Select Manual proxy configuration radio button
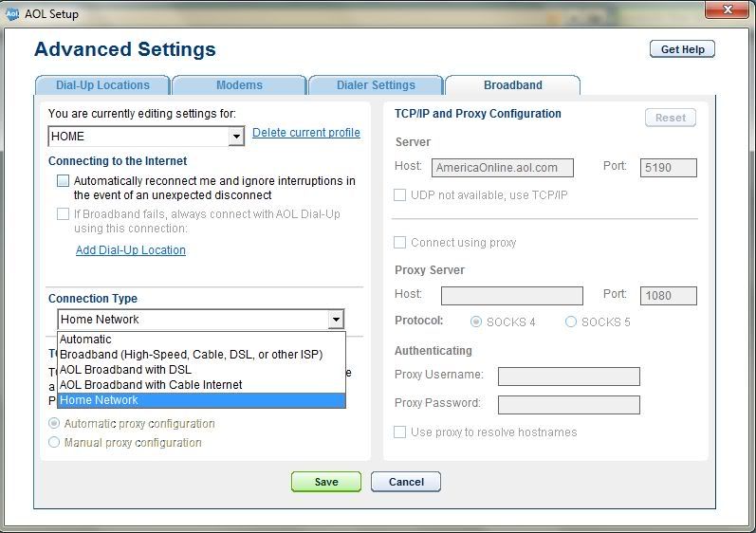The image size is (756, 533). (x=54, y=442)
